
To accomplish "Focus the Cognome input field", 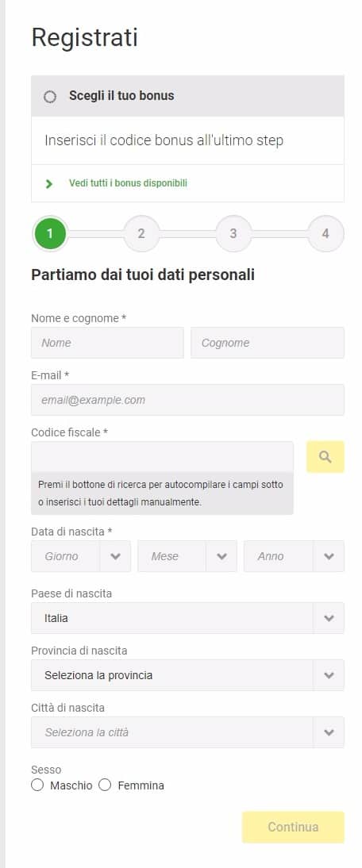I will click(268, 343).
